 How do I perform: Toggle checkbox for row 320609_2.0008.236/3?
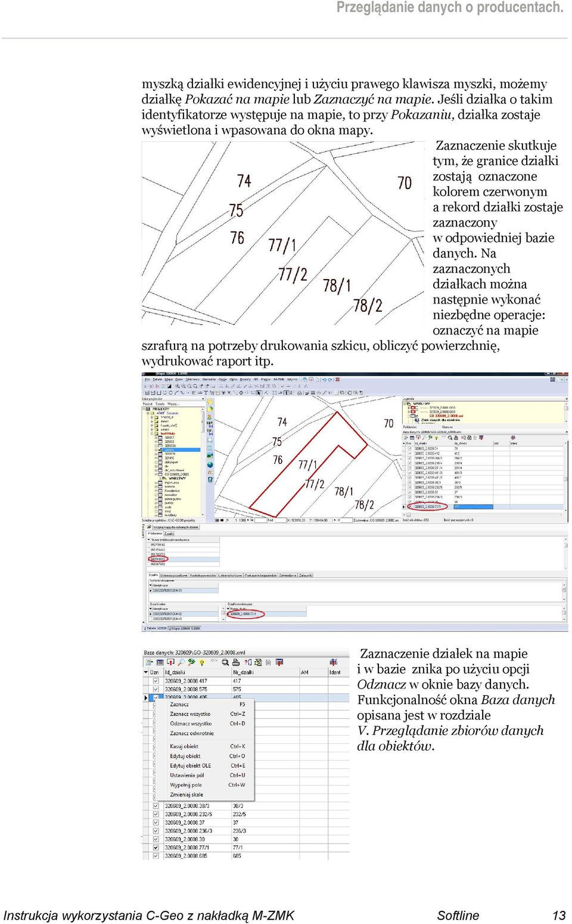click(156, 830)
